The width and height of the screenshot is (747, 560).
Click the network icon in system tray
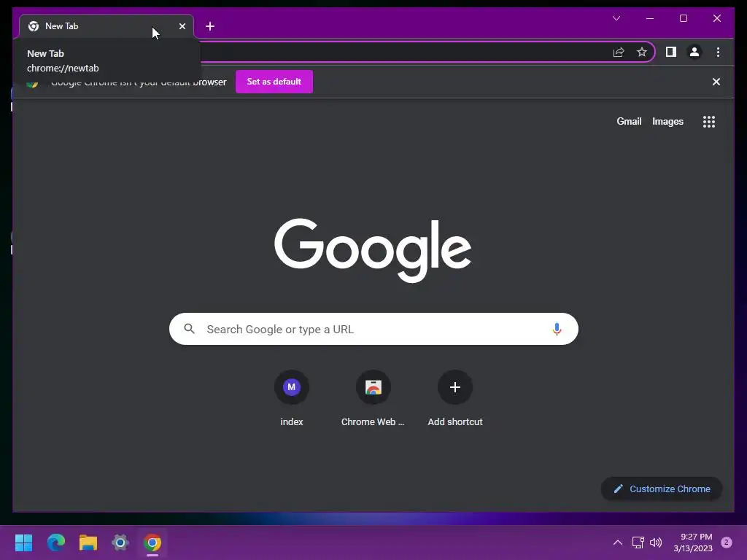[x=638, y=542]
